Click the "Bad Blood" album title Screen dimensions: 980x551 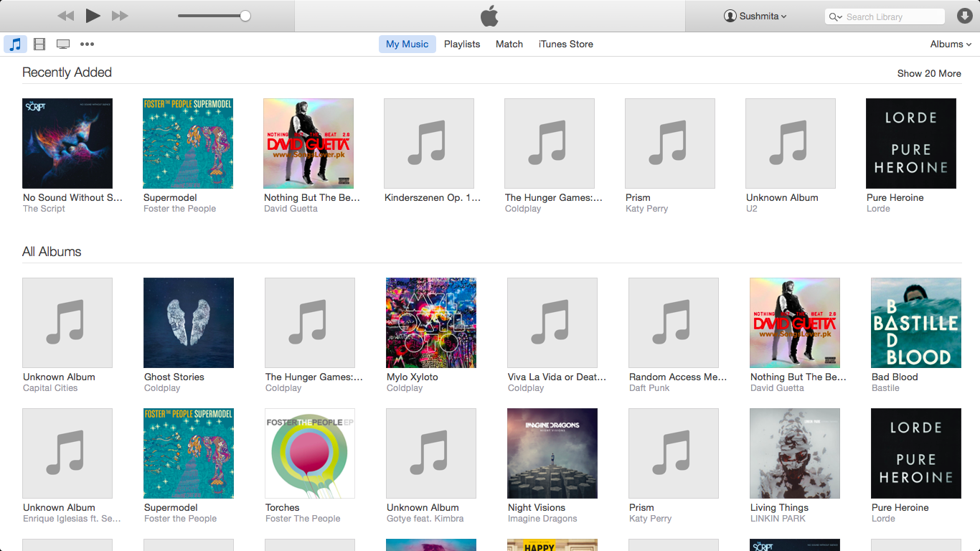895,377
